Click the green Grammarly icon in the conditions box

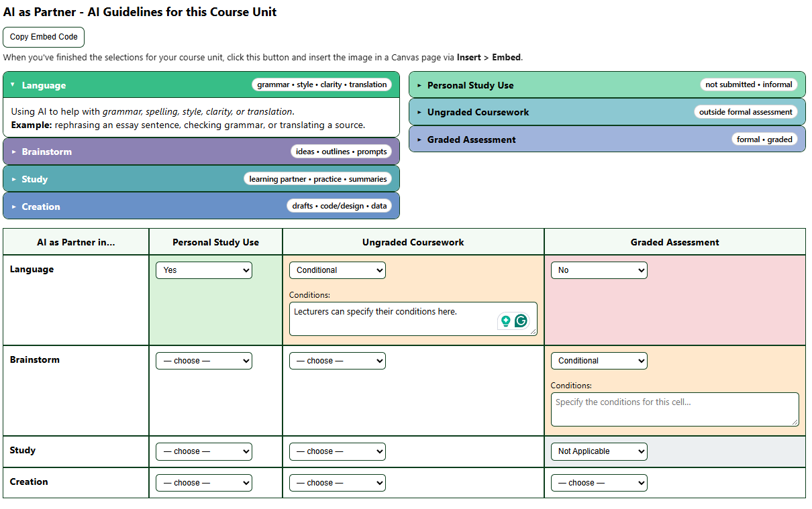(521, 321)
